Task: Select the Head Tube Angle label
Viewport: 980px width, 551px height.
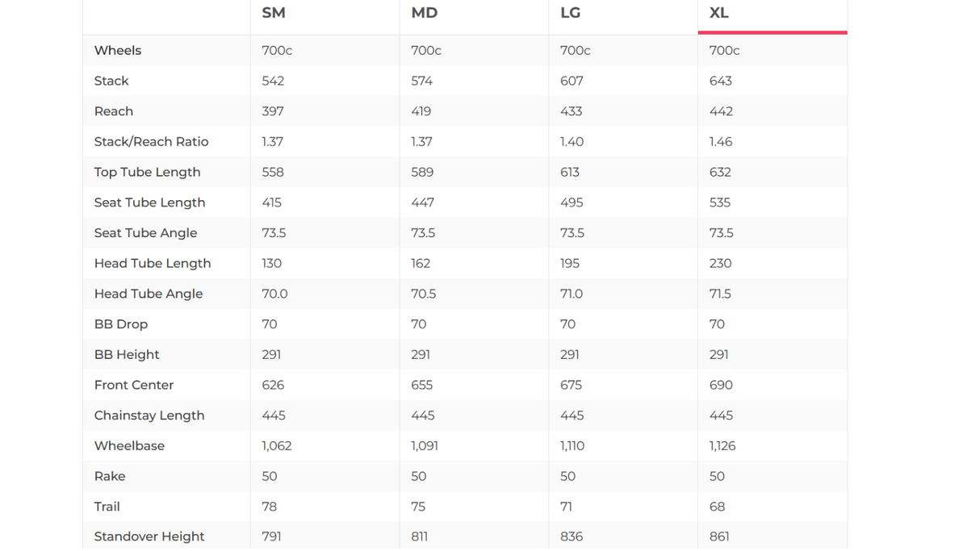Action: (149, 294)
